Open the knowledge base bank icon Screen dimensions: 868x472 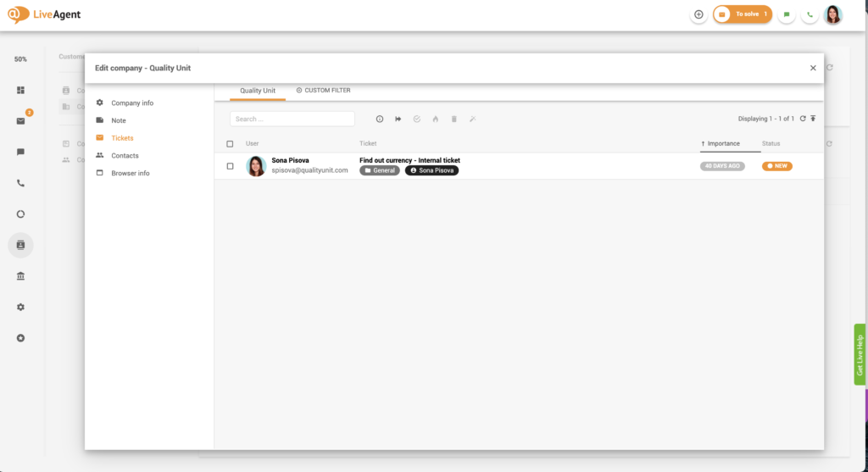pos(20,276)
